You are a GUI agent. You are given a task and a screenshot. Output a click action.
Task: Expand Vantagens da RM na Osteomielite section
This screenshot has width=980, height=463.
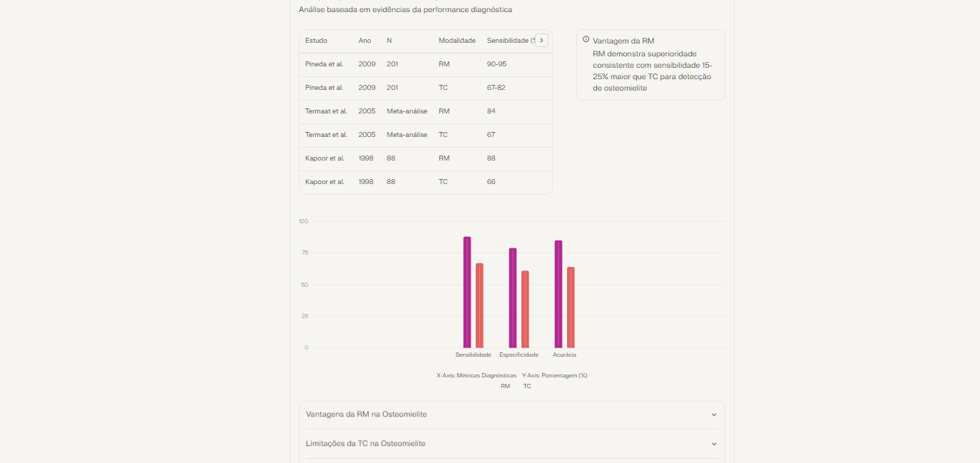pyautogui.click(x=511, y=414)
